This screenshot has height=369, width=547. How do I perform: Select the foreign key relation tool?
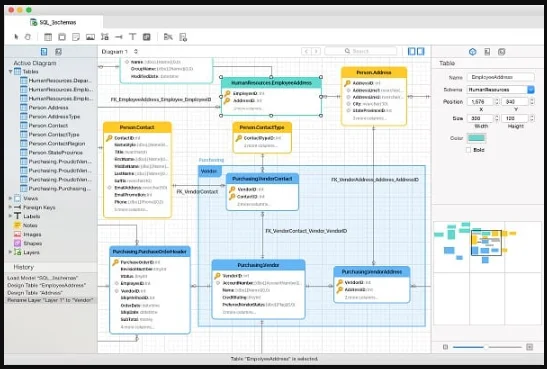click(x=119, y=37)
